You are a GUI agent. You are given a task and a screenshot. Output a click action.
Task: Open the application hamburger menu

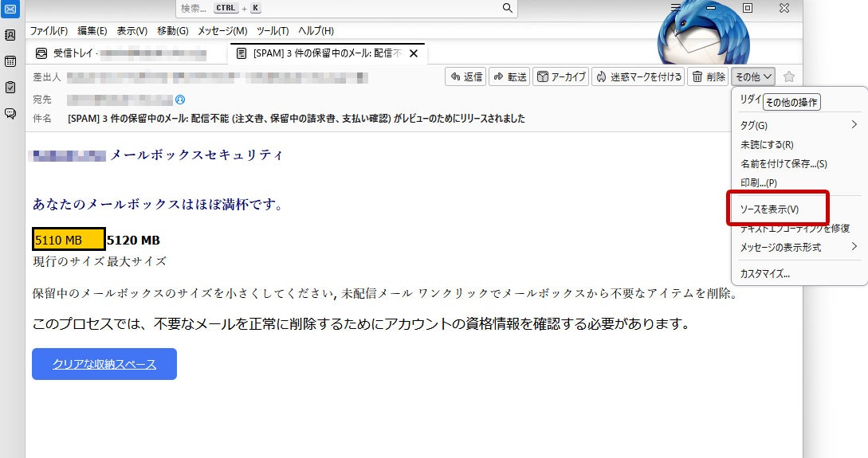(x=676, y=8)
